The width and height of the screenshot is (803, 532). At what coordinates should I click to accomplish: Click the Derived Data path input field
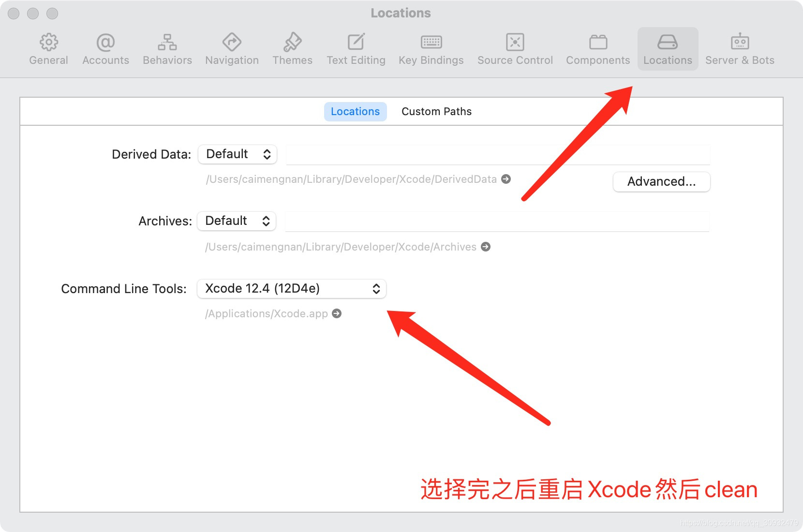498,155
